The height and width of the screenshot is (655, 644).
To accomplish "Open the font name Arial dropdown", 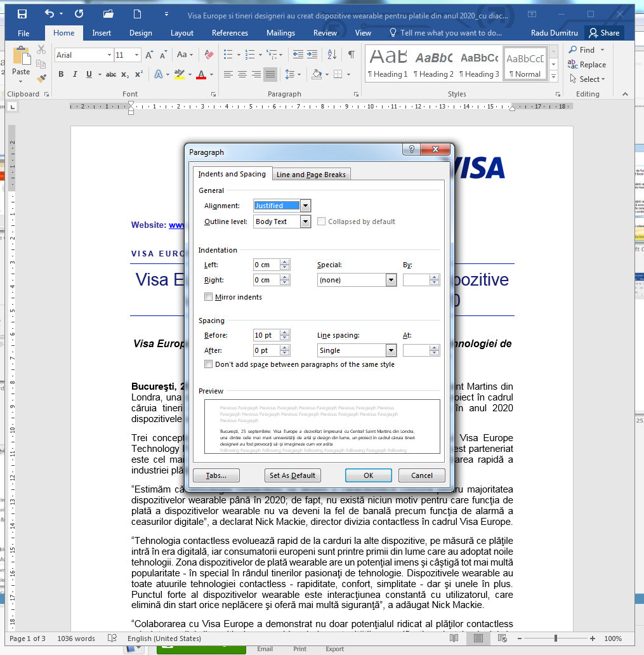I will (109, 55).
